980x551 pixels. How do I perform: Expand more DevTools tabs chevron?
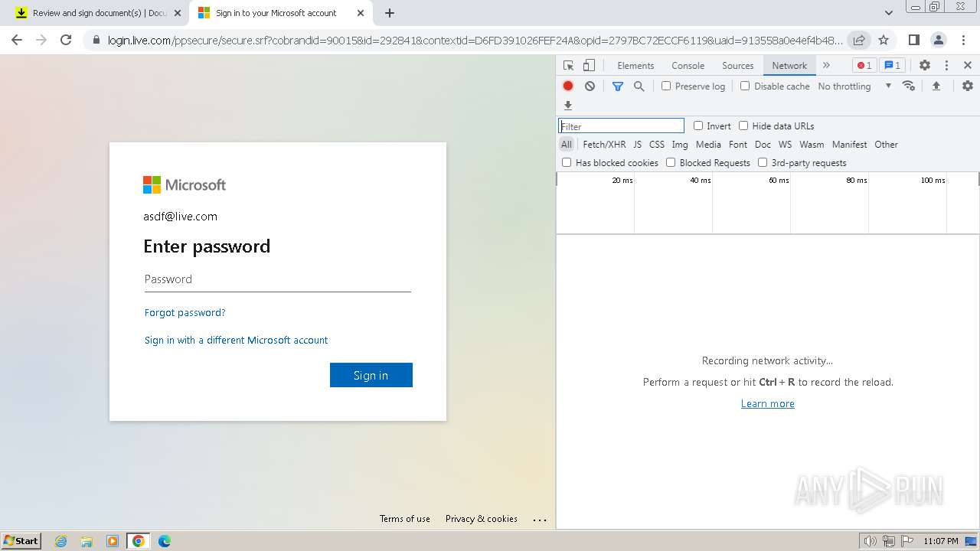tap(826, 66)
